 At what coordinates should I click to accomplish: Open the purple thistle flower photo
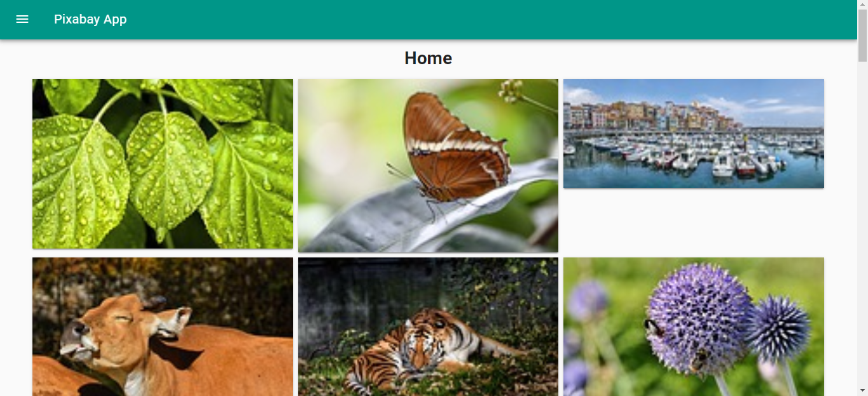coord(694,327)
